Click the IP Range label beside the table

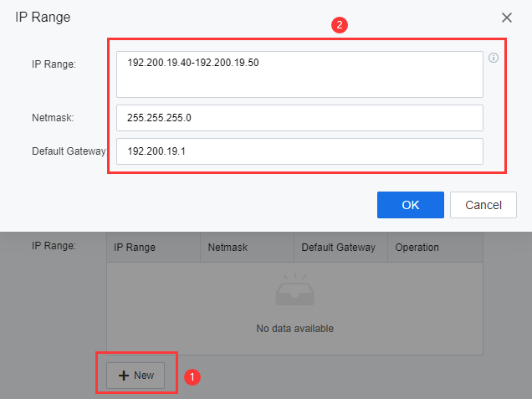click(x=54, y=246)
